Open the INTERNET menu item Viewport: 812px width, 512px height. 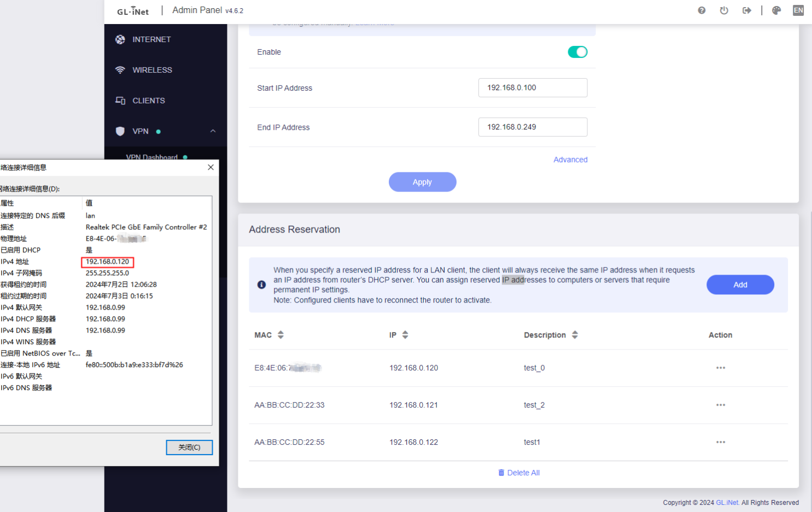(151, 39)
